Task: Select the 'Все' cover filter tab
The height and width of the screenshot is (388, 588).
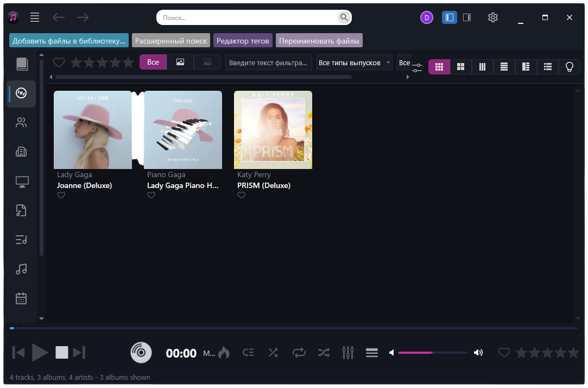Action: (x=153, y=62)
